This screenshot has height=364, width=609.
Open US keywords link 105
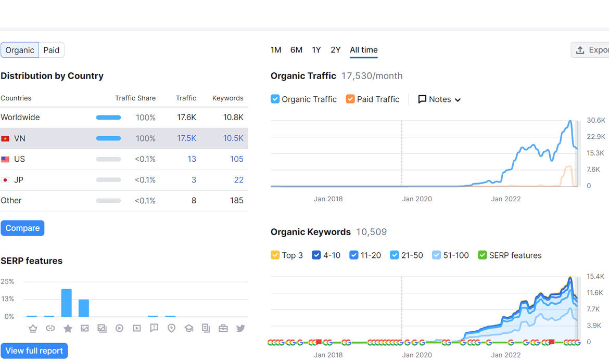(236, 159)
